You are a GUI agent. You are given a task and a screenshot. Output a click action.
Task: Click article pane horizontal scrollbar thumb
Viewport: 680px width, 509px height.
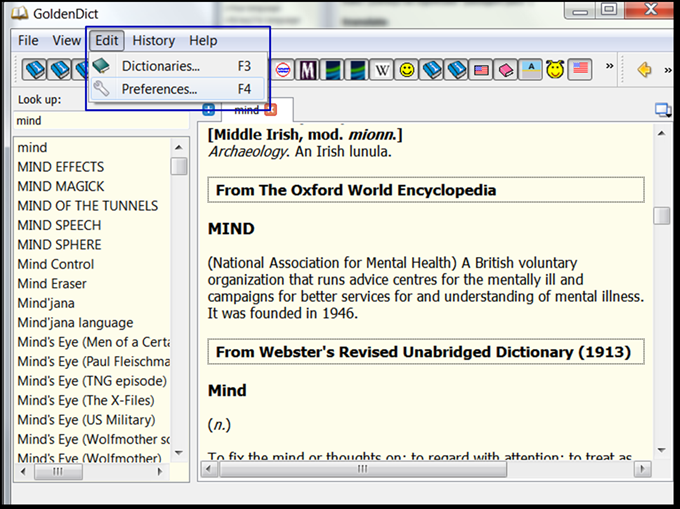[x=363, y=469]
